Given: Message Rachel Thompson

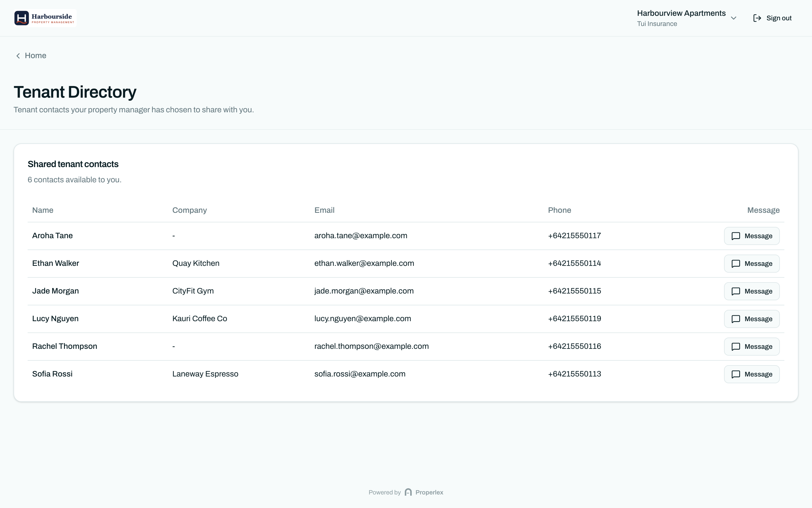Looking at the screenshot, I should (752, 346).
